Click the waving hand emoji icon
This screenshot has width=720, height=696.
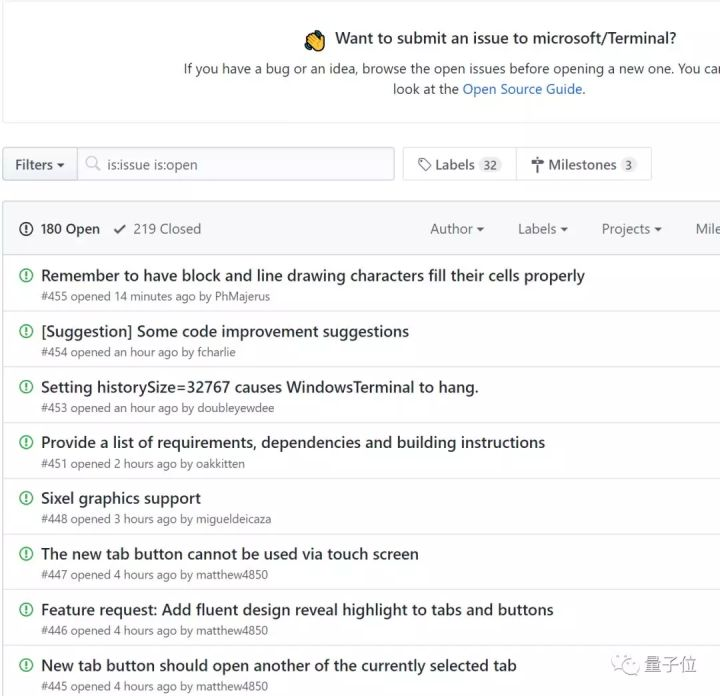[315, 41]
